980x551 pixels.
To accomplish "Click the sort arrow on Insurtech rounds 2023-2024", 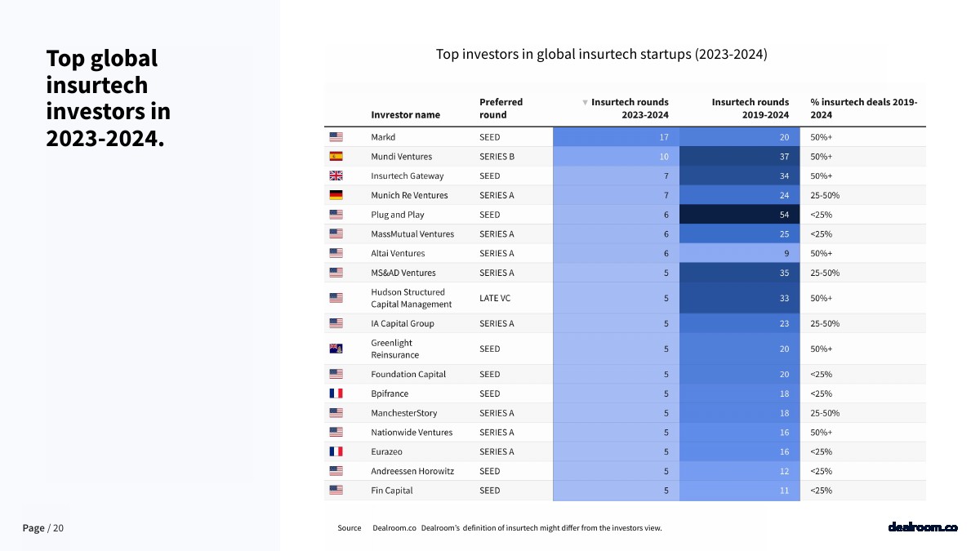I will pyautogui.click(x=585, y=103).
